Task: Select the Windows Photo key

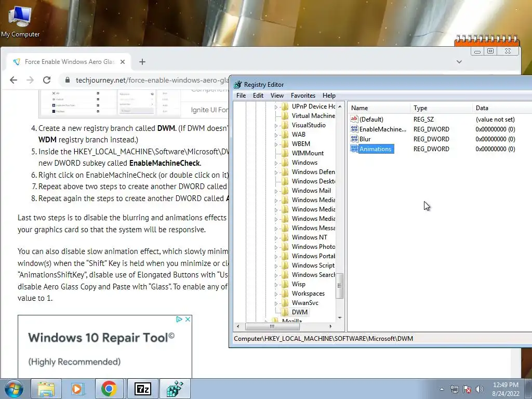Action: (x=313, y=247)
